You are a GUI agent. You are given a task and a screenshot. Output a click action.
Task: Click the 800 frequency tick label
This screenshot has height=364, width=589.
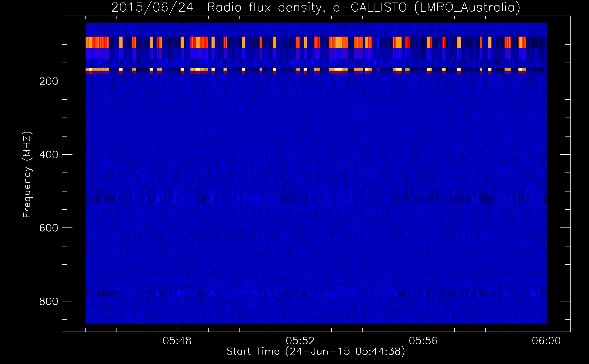tap(49, 301)
